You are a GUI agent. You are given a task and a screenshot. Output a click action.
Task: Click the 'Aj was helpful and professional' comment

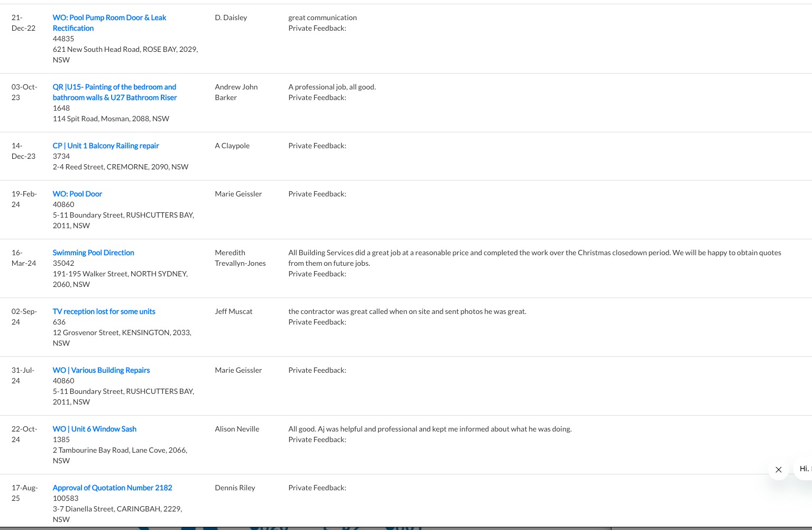tap(430, 429)
